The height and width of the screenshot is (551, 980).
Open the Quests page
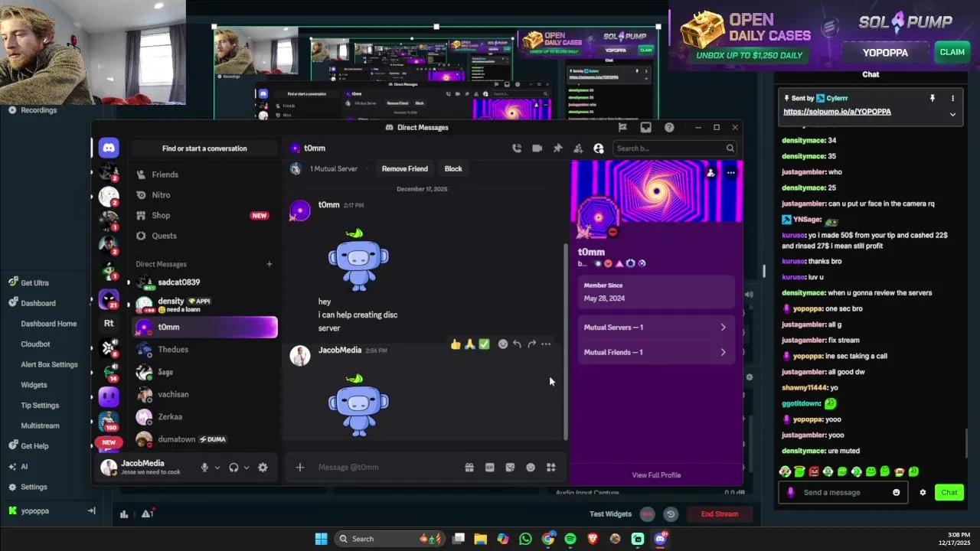point(204,236)
